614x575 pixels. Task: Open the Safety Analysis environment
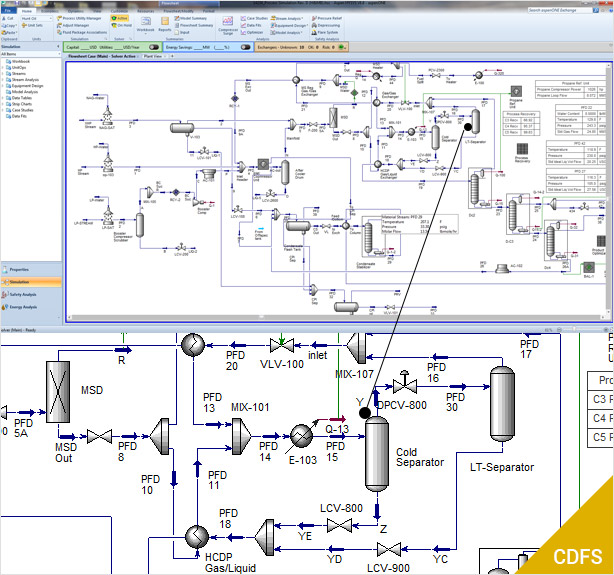28,295
